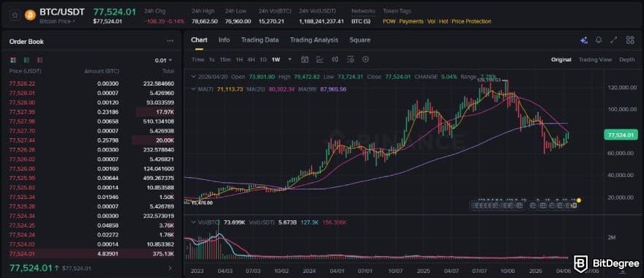Select the Time interval option
This screenshot has height=278, width=644.
tap(198, 59)
